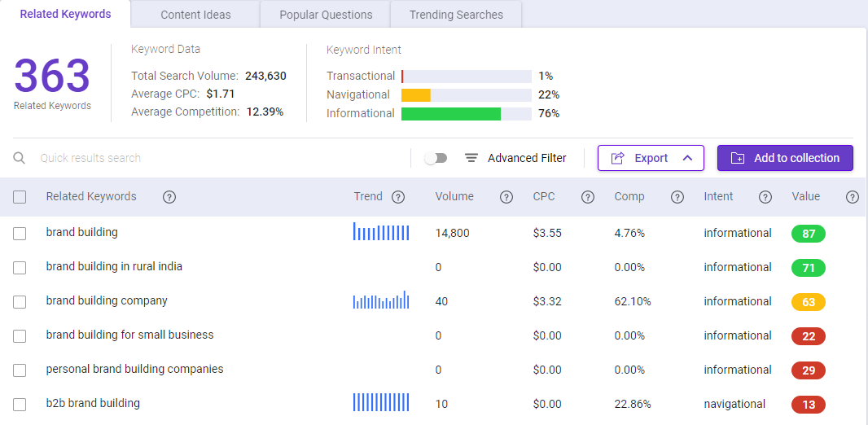Toggle the Advanced Filter switch

[x=436, y=158]
